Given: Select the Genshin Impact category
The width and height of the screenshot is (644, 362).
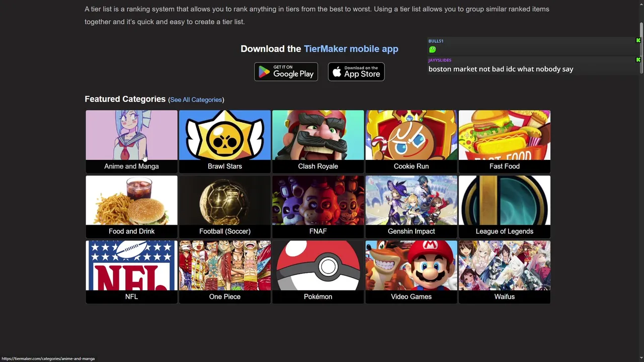Looking at the screenshot, I should coord(411,207).
